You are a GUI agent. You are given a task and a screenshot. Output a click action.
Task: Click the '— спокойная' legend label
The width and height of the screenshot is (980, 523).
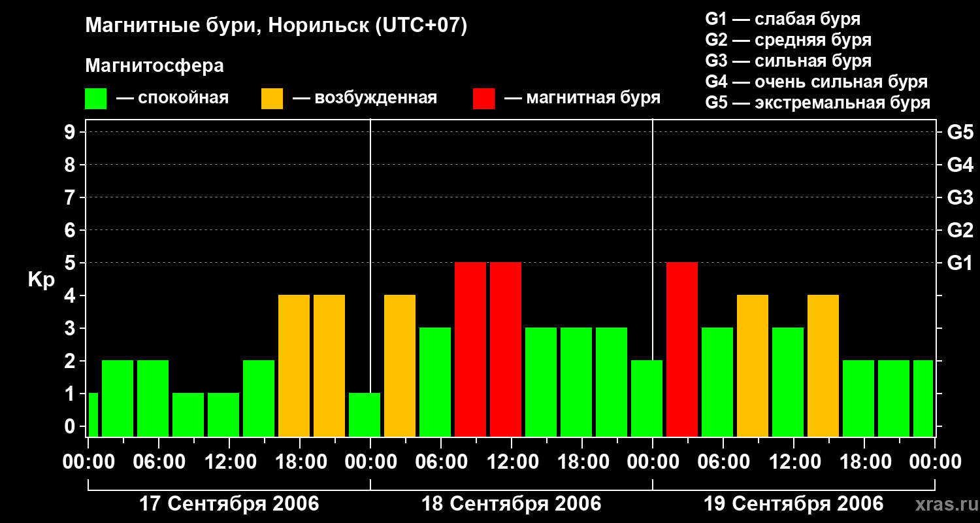tap(172, 98)
